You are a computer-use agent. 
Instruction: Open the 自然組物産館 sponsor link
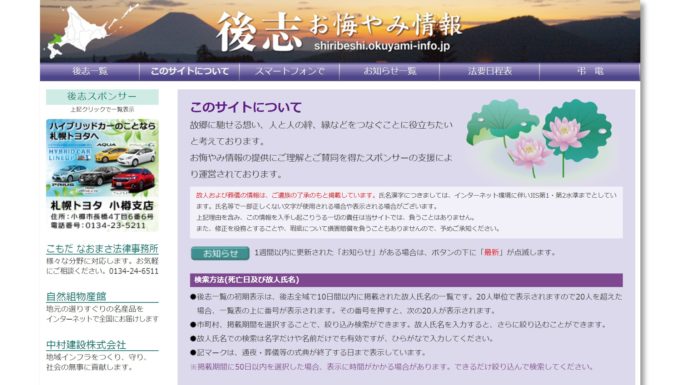click(x=76, y=297)
